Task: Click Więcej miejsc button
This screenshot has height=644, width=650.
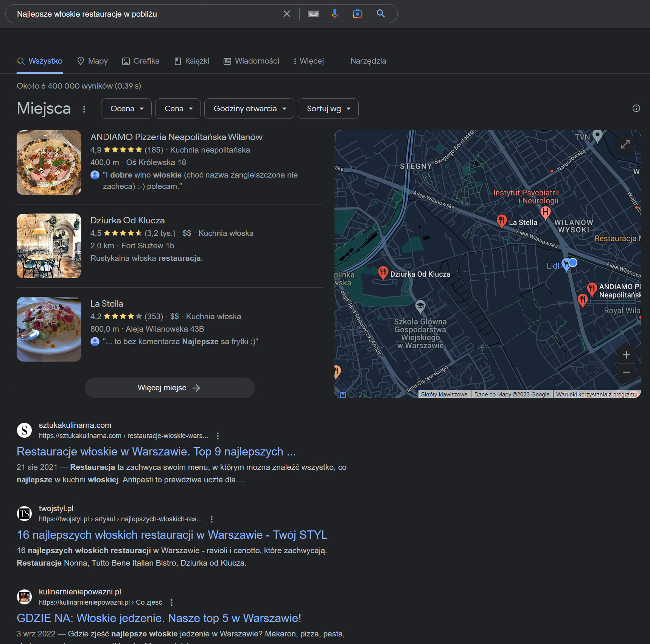Action: [169, 388]
